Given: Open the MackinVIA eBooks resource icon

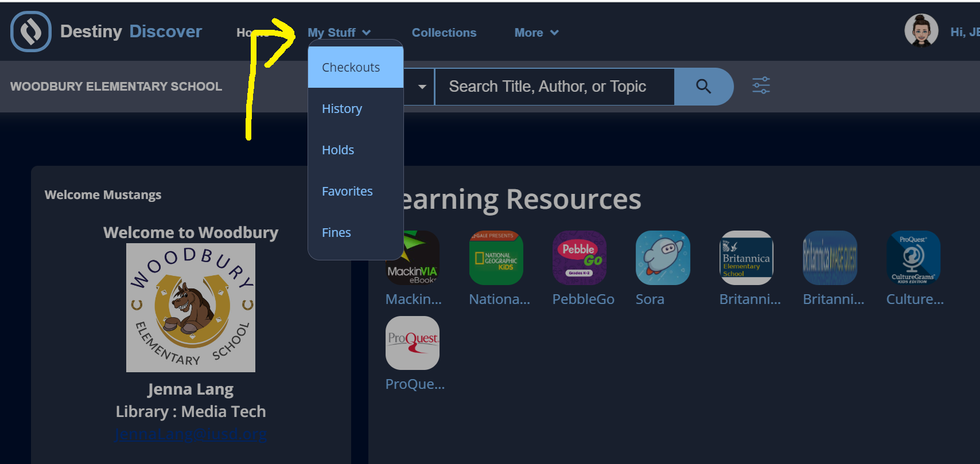Looking at the screenshot, I should point(413,258).
